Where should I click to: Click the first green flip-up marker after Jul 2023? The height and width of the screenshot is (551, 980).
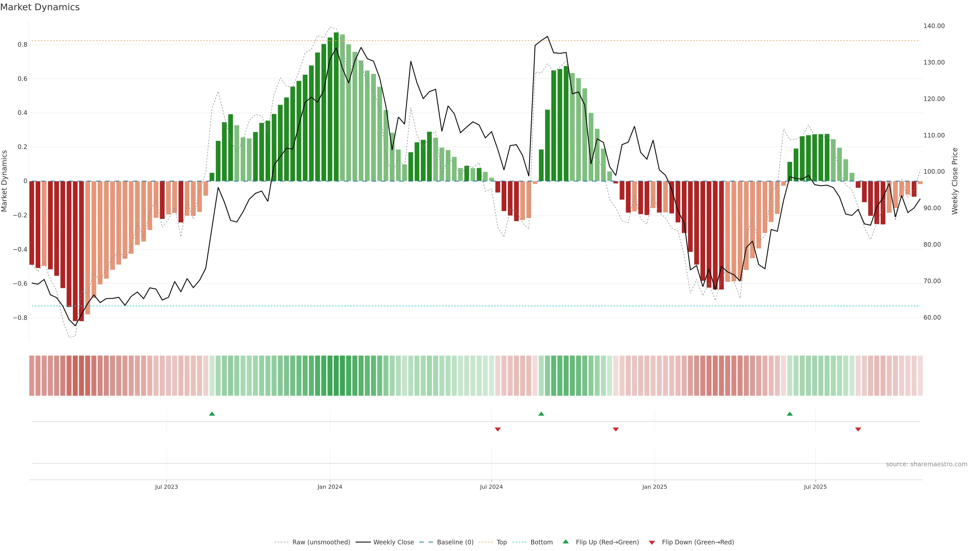point(212,414)
